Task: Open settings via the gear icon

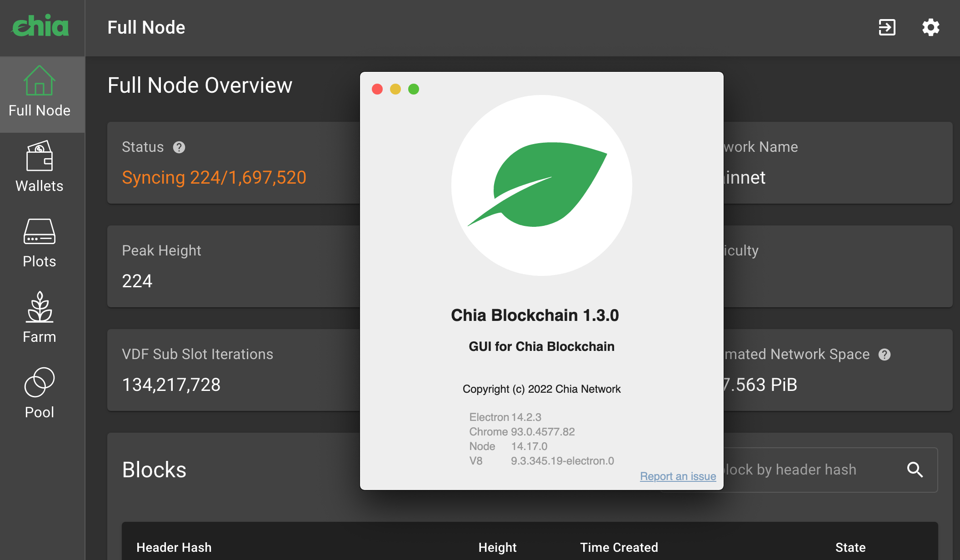Action: point(930,27)
